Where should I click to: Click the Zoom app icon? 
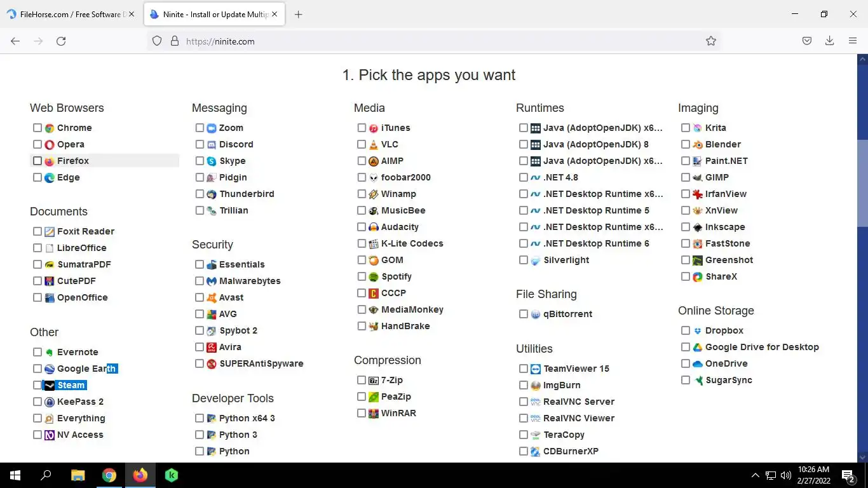click(212, 128)
